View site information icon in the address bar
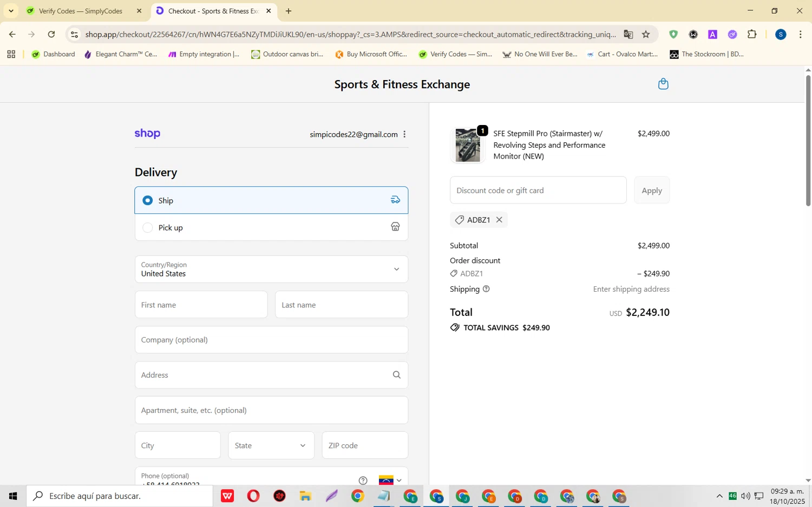This screenshot has height=507, width=812. [x=75, y=35]
